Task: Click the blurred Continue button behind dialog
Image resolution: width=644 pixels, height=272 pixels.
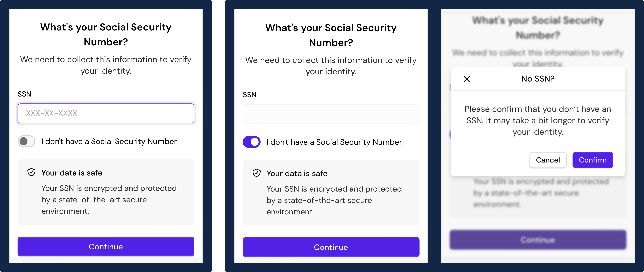Action: click(x=538, y=240)
